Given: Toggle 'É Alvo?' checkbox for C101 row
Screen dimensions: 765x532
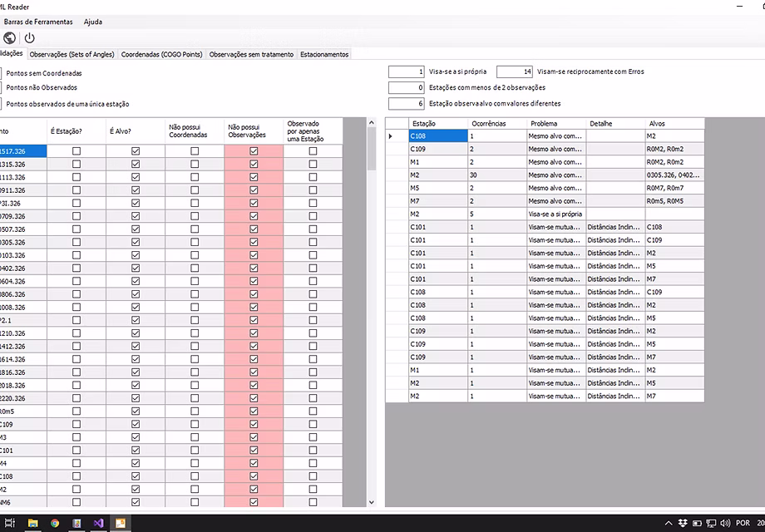Looking at the screenshot, I should tap(136, 450).
